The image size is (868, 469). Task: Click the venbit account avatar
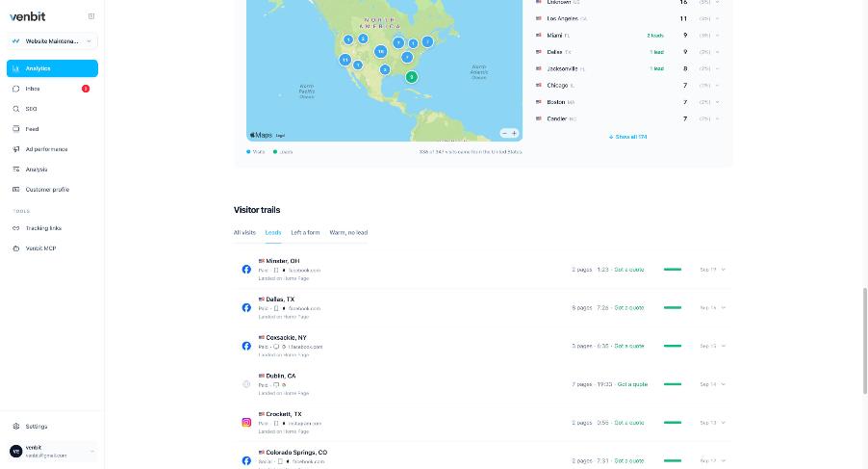16,452
